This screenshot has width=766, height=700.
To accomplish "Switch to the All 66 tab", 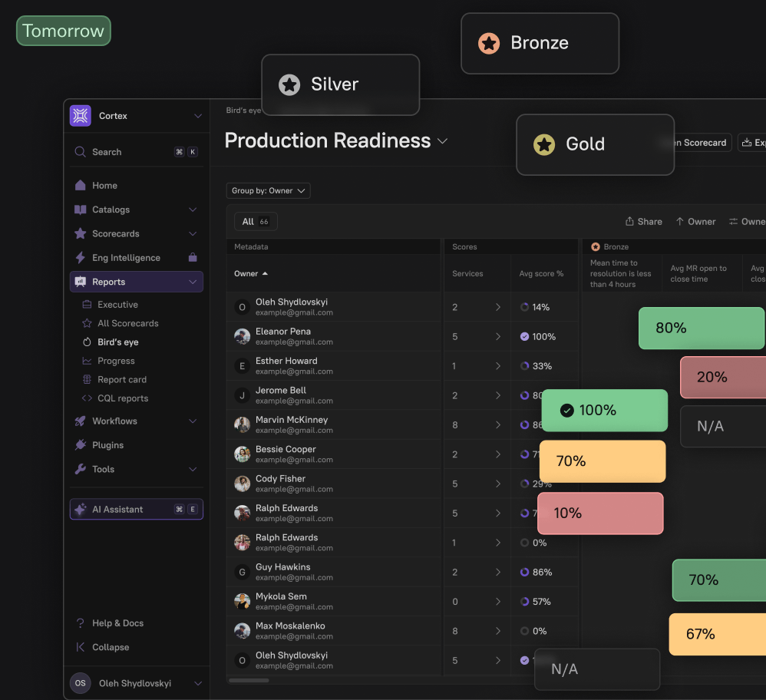I will pyautogui.click(x=255, y=221).
